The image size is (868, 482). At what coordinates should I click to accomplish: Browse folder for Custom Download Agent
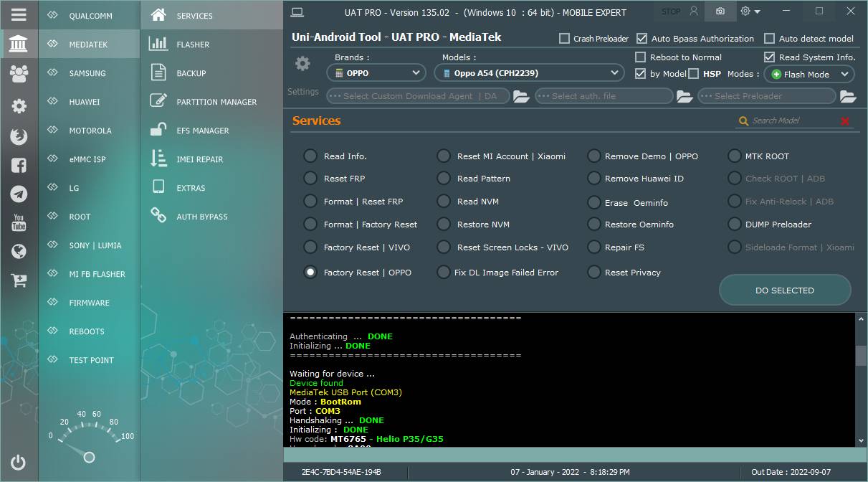[521, 96]
